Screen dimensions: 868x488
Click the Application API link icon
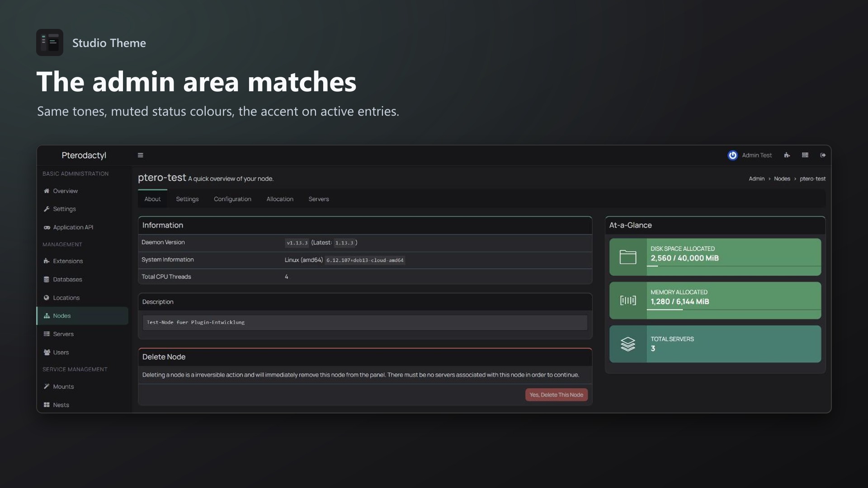(47, 227)
